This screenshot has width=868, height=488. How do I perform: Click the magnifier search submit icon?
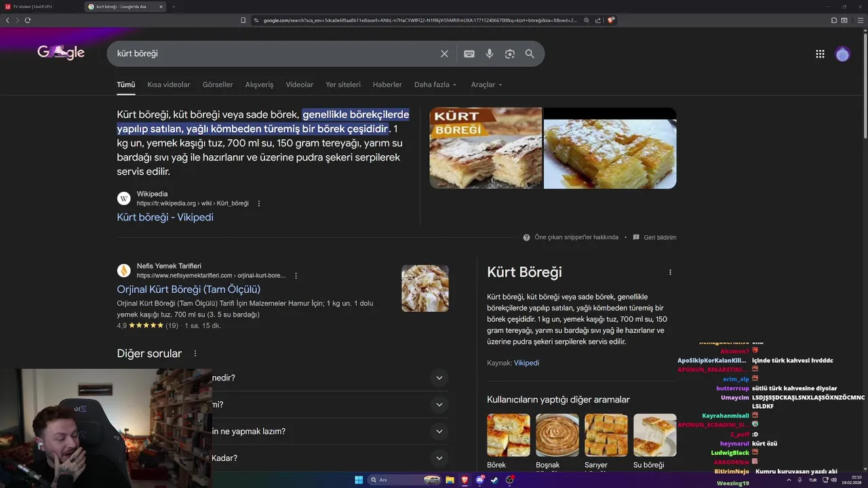[530, 54]
